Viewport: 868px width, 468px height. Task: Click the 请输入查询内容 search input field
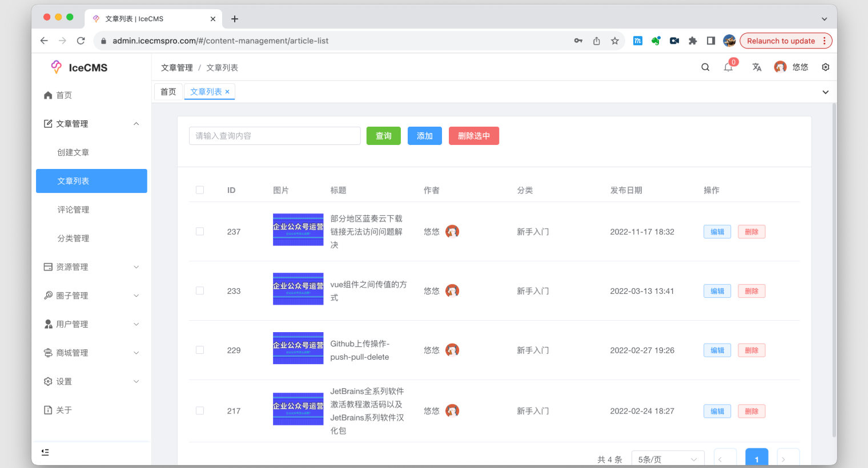click(275, 135)
